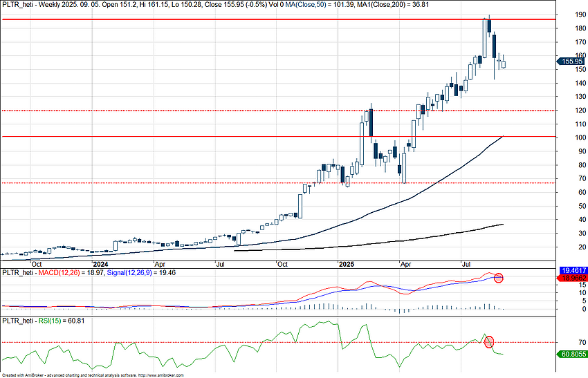The height and width of the screenshot is (378, 588).
Task: Click the 180 price axis label
Action: (x=581, y=28)
